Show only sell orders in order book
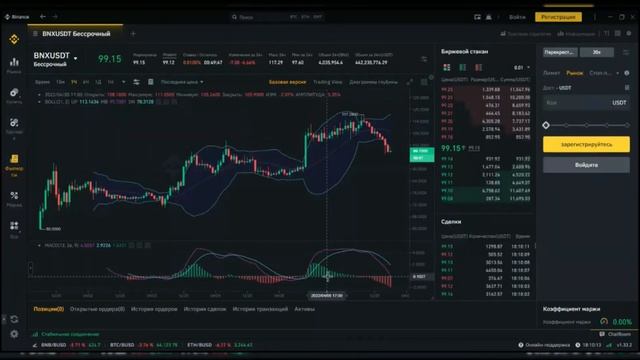Screen dimensions: 640x360 tap(478, 67)
